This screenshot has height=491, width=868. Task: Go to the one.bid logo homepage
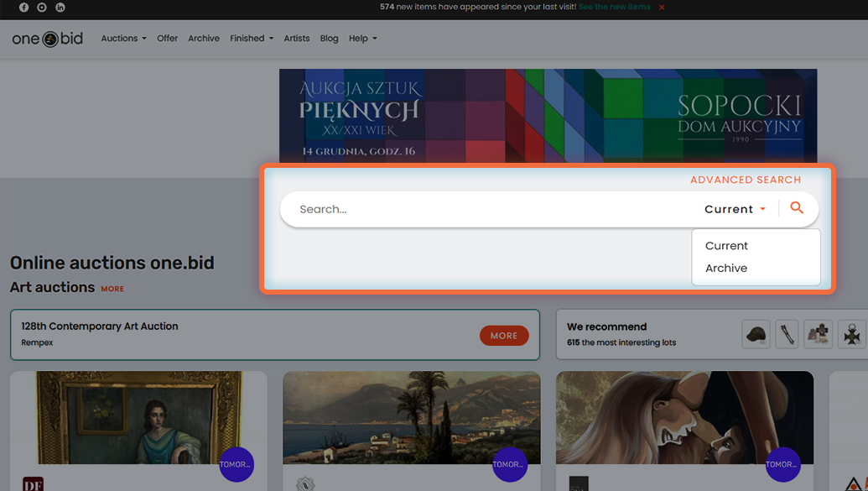(48, 39)
